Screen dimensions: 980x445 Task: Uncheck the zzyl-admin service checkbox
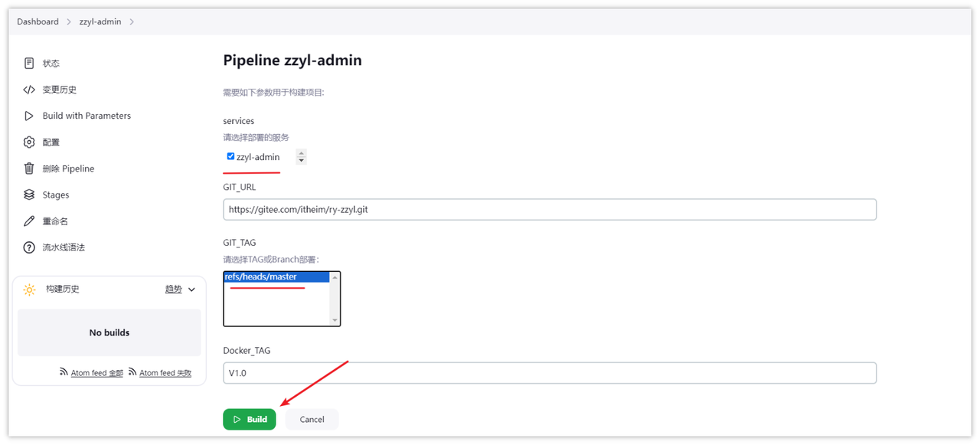point(230,156)
